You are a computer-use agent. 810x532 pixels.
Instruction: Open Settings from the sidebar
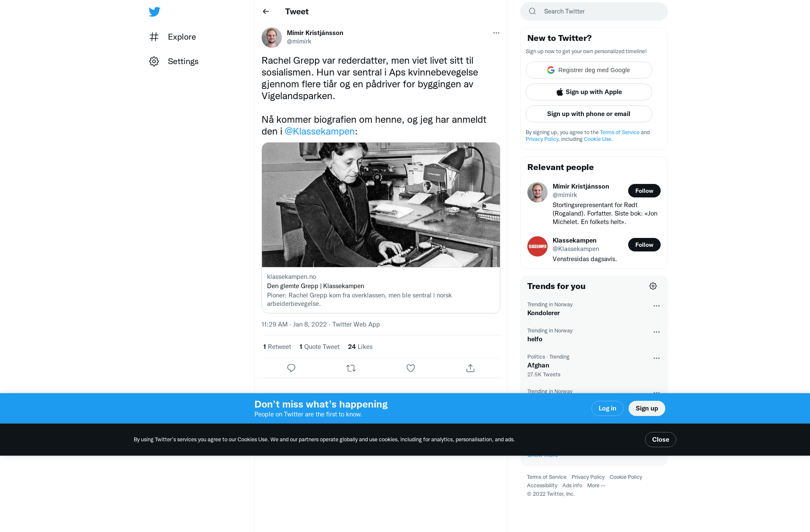(174, 61)
